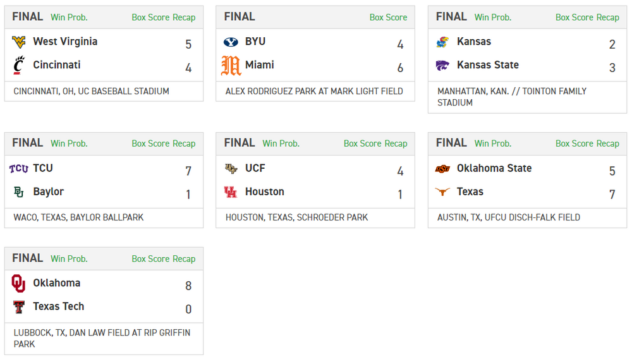
Task: Click the Houston Cougars logo
Action: point(231,192)
